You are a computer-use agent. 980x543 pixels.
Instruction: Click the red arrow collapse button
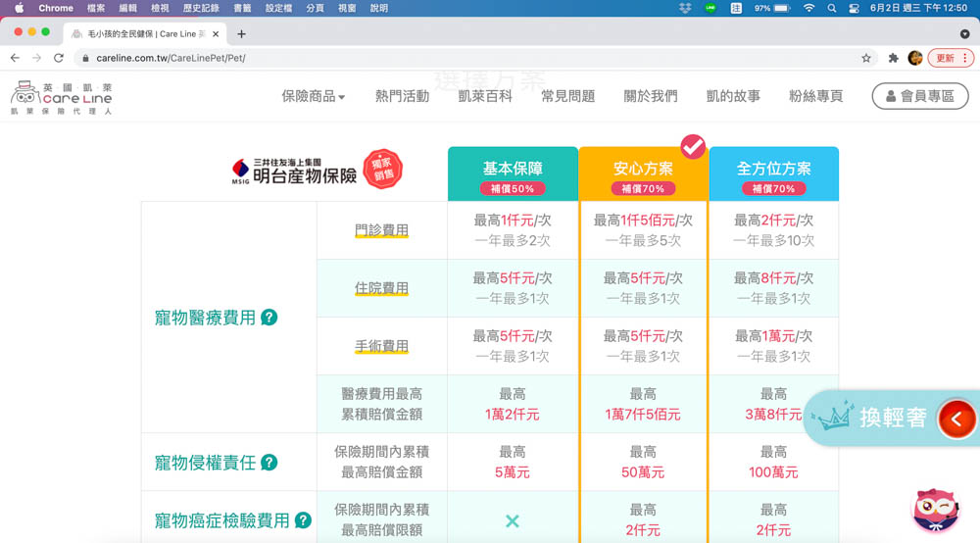pyautogui.click(x=956, y=420)
